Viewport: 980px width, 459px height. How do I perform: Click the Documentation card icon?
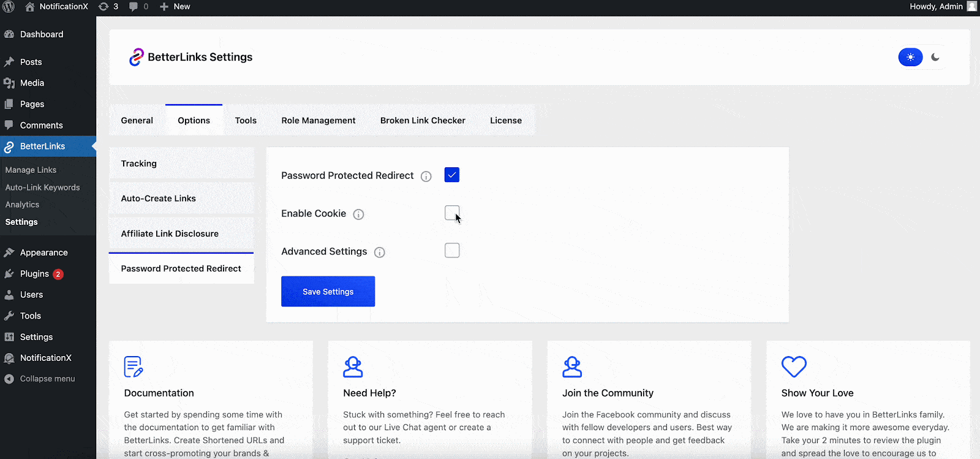(132, 366)
